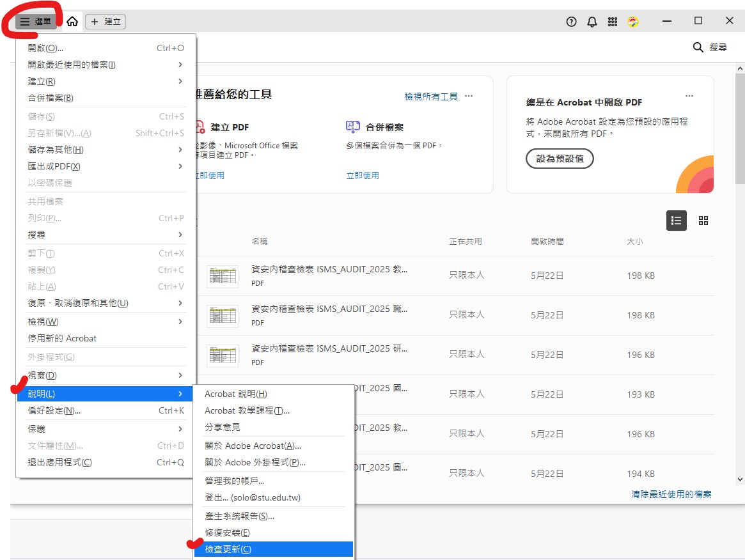Open 關於 Adobe 外掛程式(P)...
The width and height of the screenshot is (745, 560).
[274, 462]
